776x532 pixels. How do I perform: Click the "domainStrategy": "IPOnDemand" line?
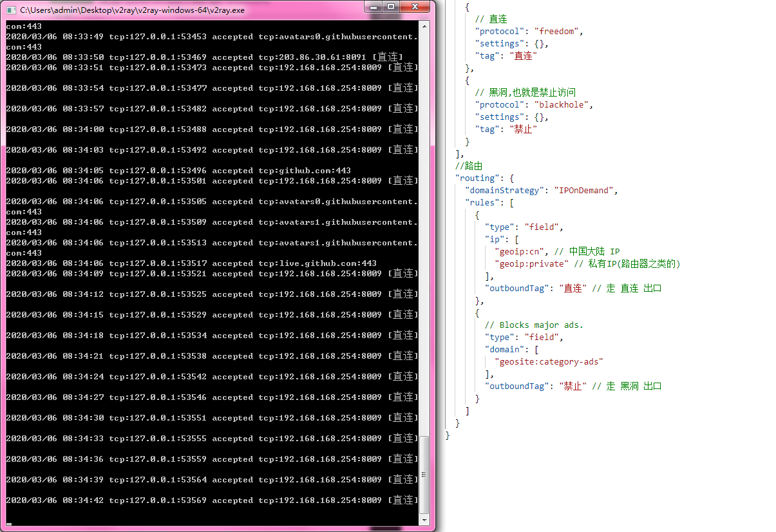542,190
